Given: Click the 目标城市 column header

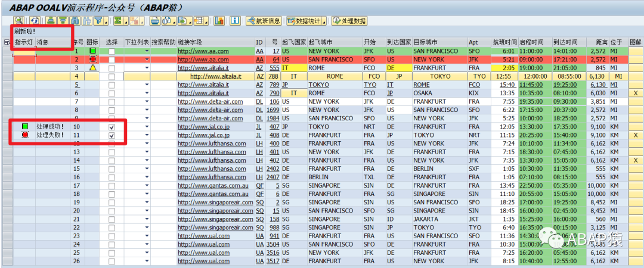Looking at the screenshot, I should coord(440,42).
